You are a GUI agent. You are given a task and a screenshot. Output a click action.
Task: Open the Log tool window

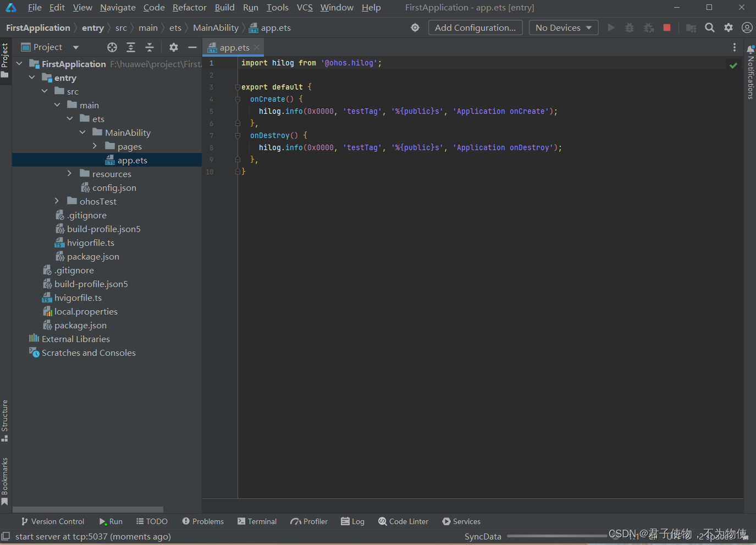352,521
